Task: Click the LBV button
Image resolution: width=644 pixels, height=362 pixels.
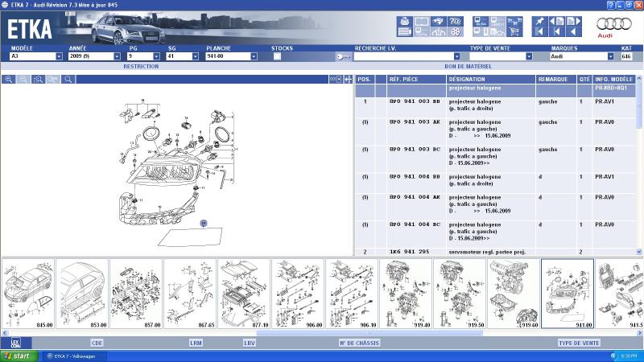Action: [250, 343]
